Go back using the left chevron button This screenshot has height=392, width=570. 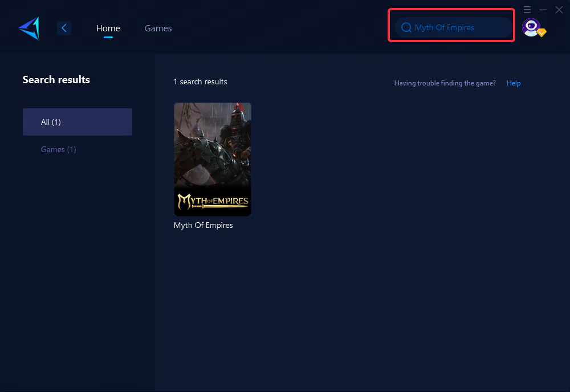pyautogui.click(x=64, y=28)
